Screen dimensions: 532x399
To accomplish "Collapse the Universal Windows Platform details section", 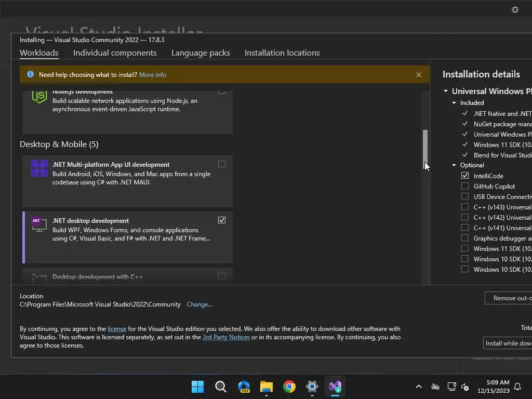I will [x=446, y=91].
